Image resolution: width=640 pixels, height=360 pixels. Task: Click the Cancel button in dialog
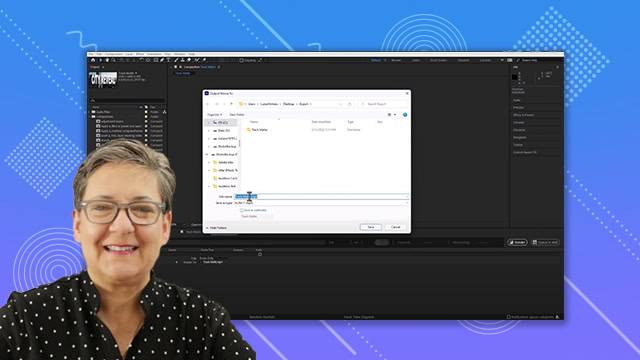tap(396, 227)
